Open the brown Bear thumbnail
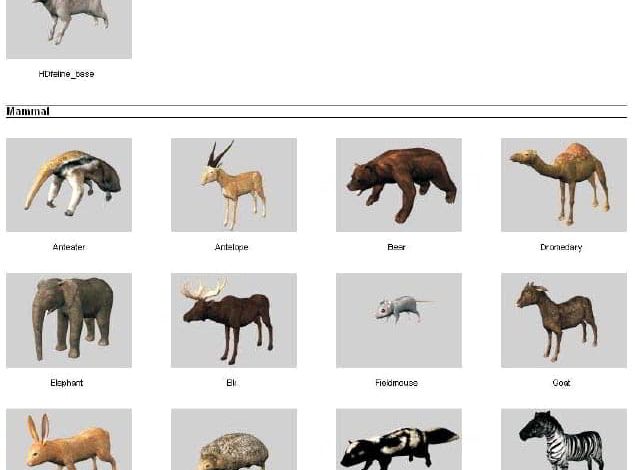This screenshot has width=635, height=470. 398,185
